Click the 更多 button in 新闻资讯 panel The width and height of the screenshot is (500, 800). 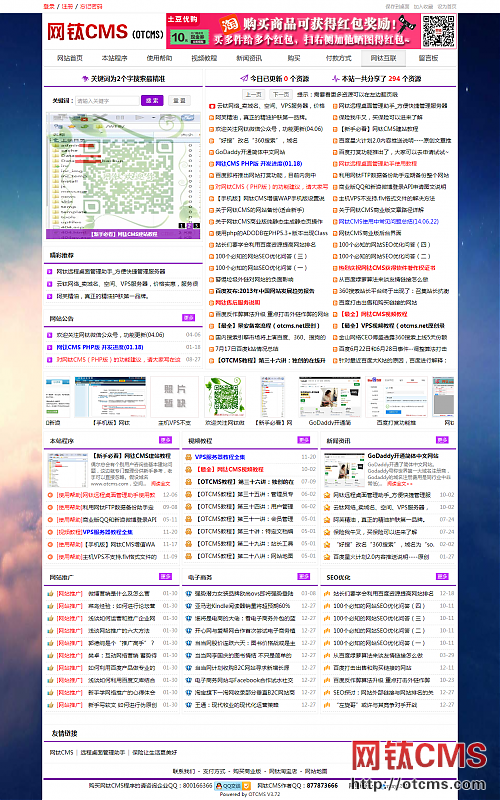point(442,440)
